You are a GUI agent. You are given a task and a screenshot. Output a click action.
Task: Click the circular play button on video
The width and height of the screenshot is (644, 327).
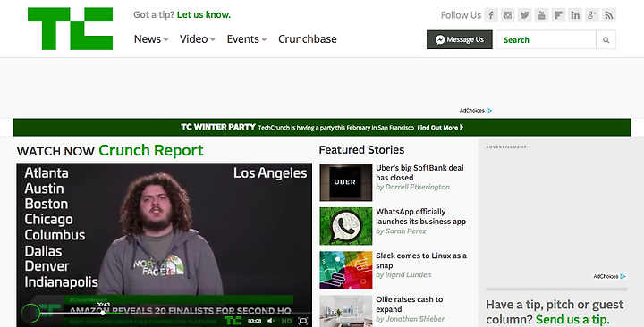pyautogui.click(x=30, y=313)
